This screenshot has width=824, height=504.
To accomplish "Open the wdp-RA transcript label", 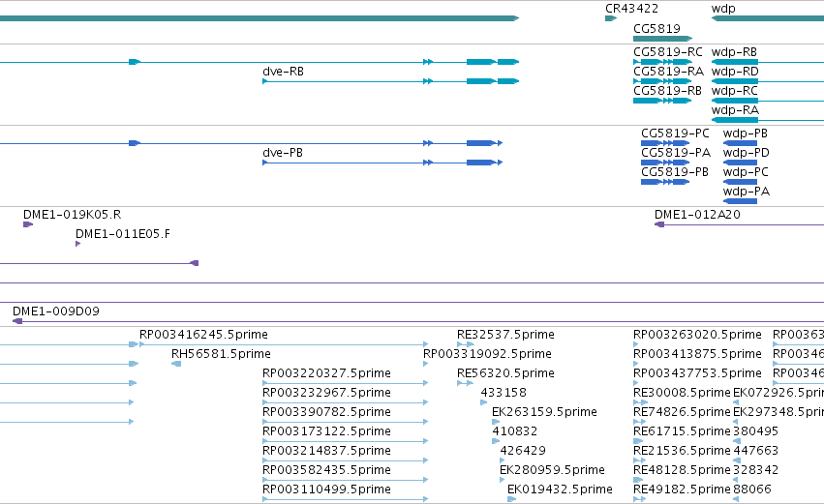I will coord(735,110).
